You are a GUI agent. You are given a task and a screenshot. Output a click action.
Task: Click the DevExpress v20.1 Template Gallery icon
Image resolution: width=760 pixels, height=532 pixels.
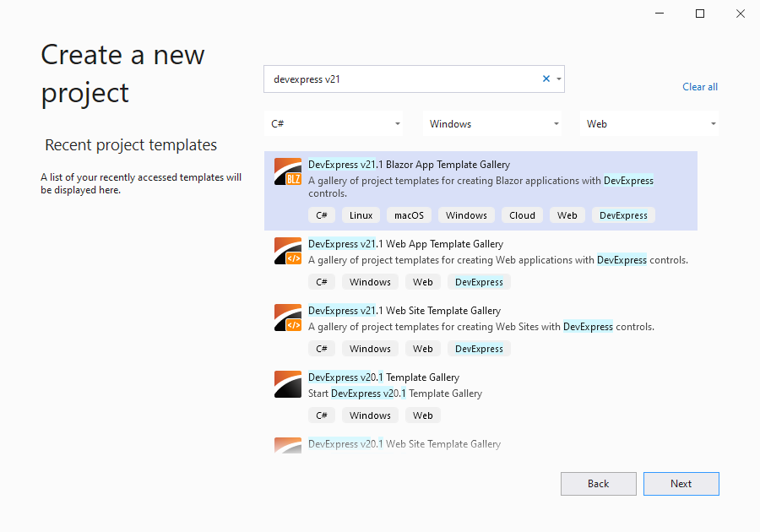click(288, 384)
